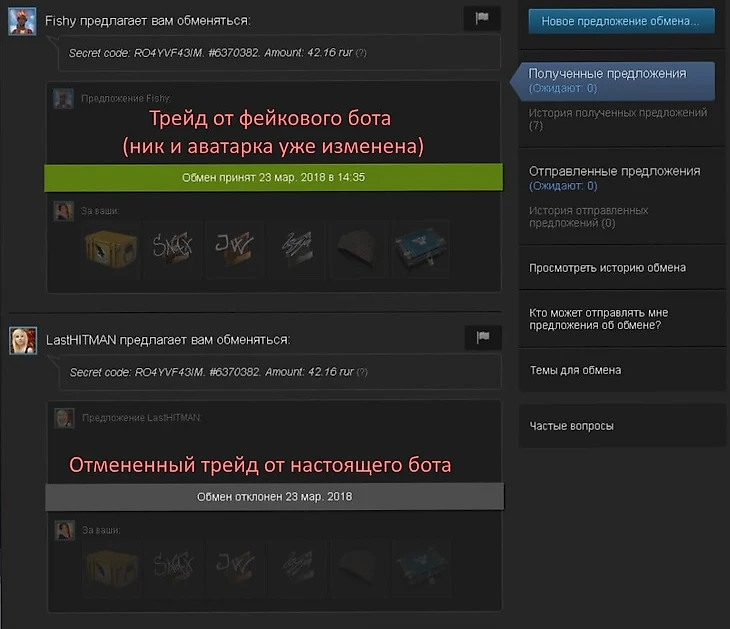The image size is (730, 629).
Task: Click the 'Новое предложение обмена...' button
Action: [621, 21]
